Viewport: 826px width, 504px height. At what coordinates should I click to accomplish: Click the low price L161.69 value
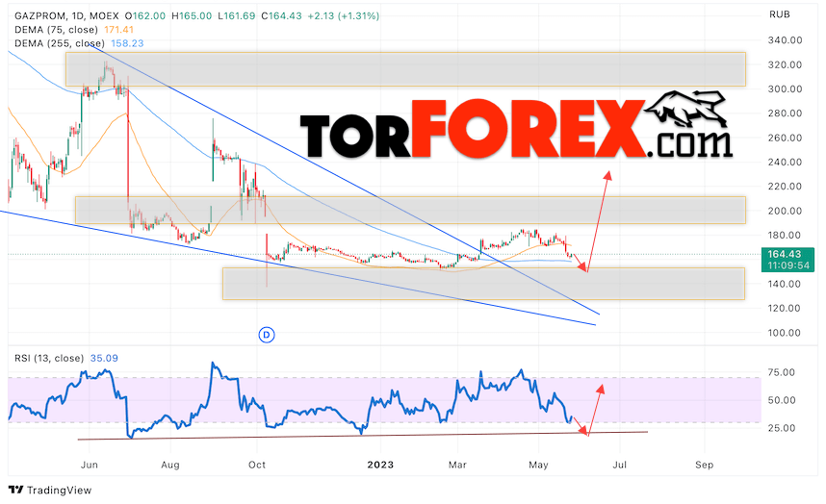pyautogui.click(x=237, y=15)
